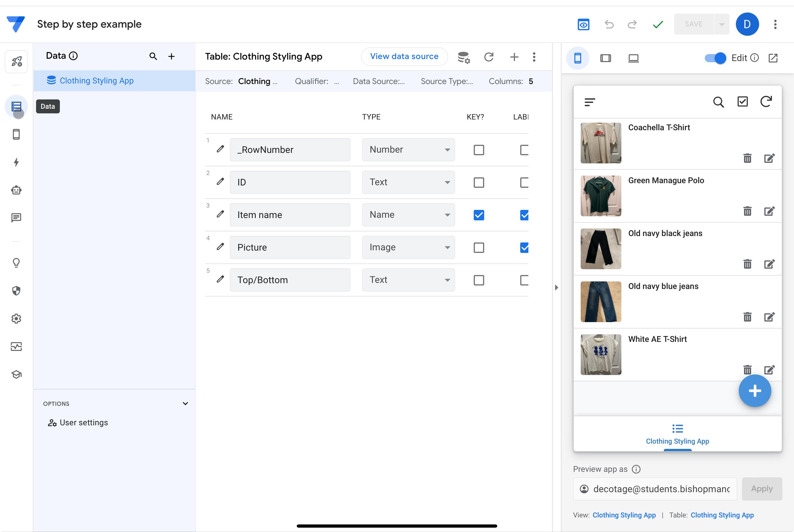Image resolution: width=794 pixels, height=532 pixels.
Task: Open the Automation robot icon
Action: coord(16,190)
